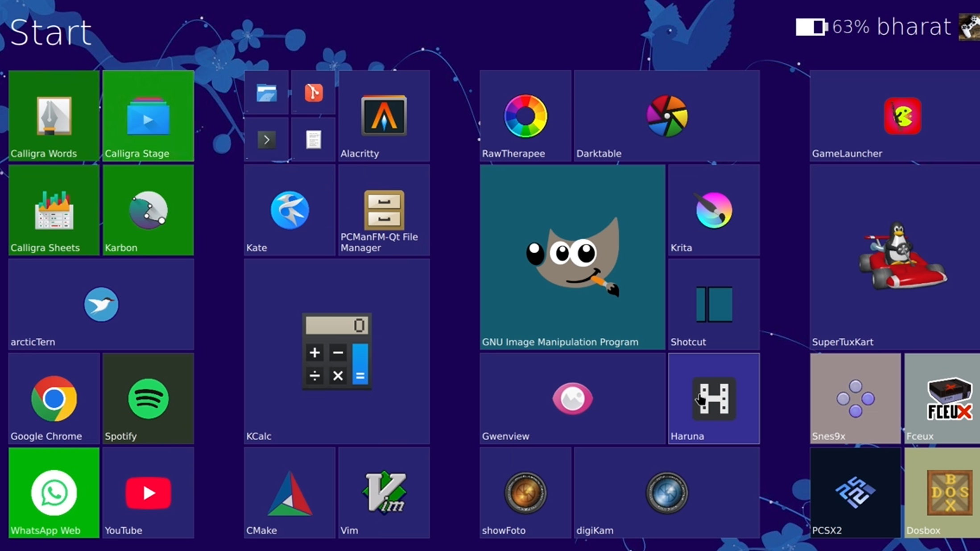Open Krita painting app
Screen dimensions: 980x551
click(713, 210)
